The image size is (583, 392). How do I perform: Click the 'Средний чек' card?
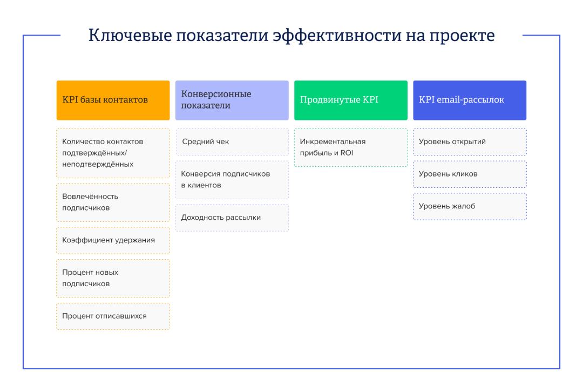[x=232, y=142]
